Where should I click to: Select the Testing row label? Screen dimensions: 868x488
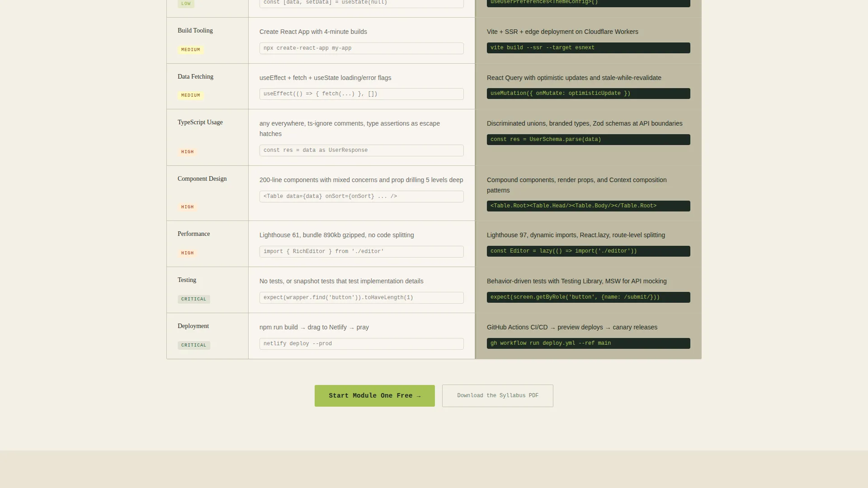187,280
